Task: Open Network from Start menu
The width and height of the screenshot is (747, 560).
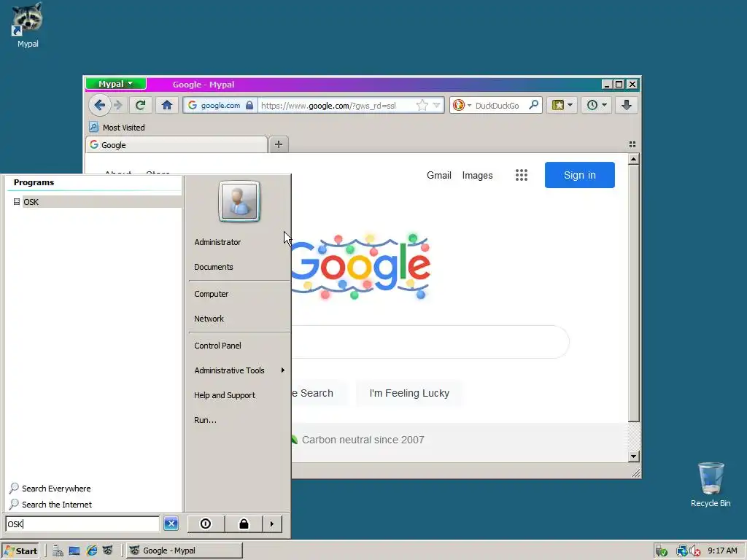Action: pos(209,319)
